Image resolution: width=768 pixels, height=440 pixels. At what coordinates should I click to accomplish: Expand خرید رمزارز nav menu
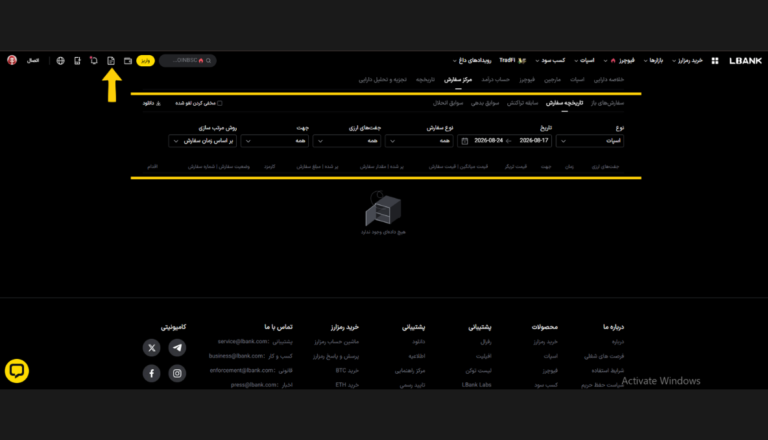(687, 61)
